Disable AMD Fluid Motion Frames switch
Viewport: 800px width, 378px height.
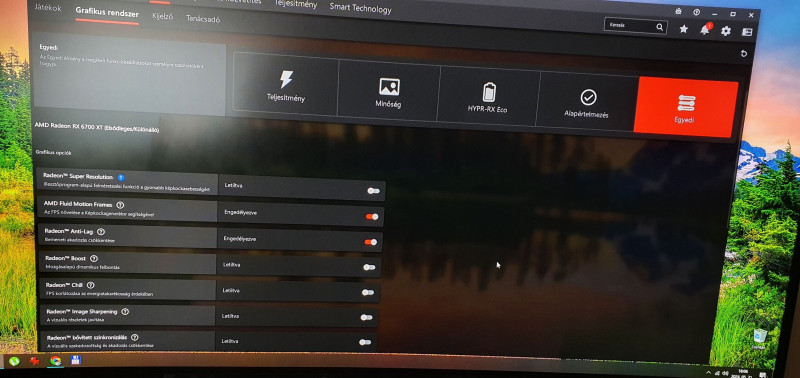click(x=372, y=217)
